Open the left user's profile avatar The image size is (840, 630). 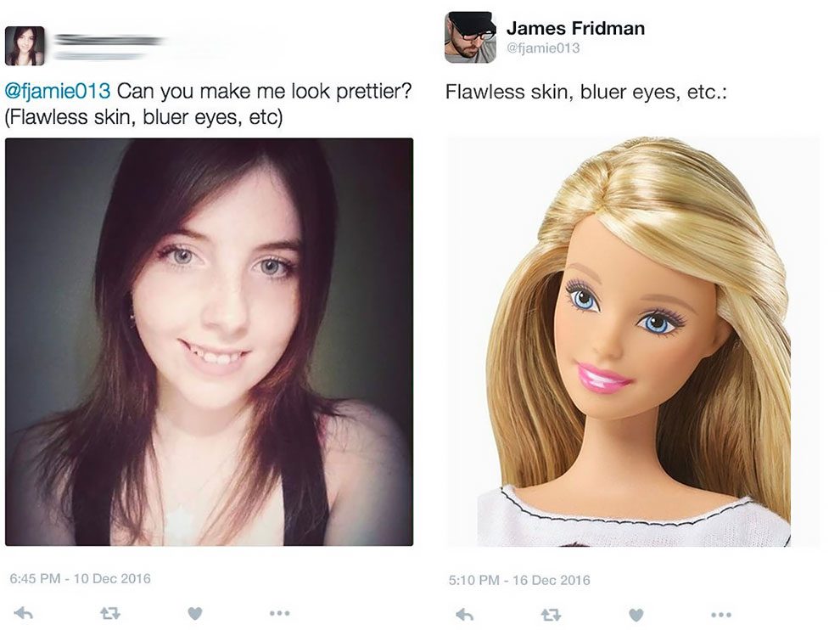(x=25, y=46)
